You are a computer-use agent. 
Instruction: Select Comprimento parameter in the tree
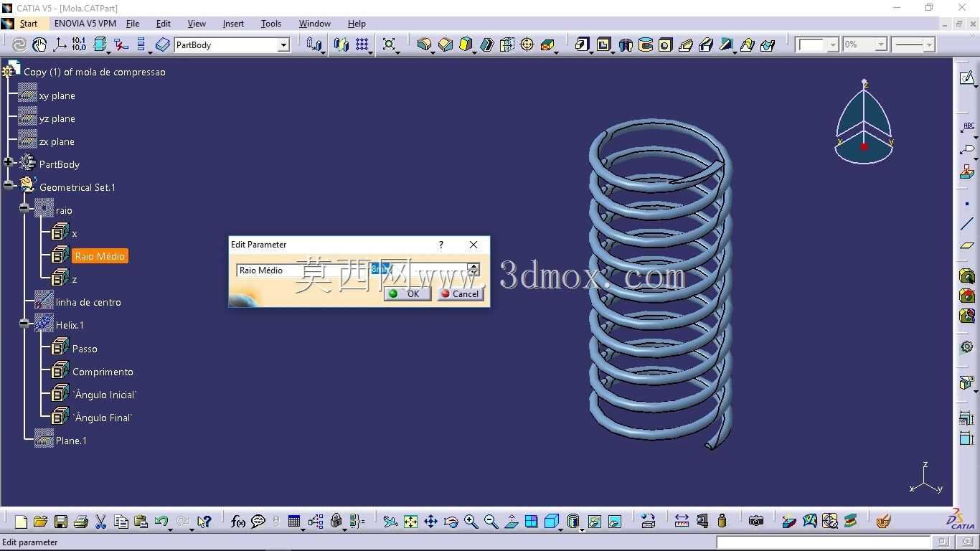click(x=103, y=372)
